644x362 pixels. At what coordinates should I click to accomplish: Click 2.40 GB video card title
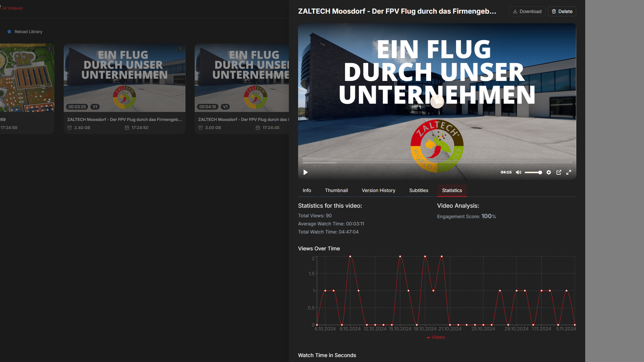tap(125, 120)
